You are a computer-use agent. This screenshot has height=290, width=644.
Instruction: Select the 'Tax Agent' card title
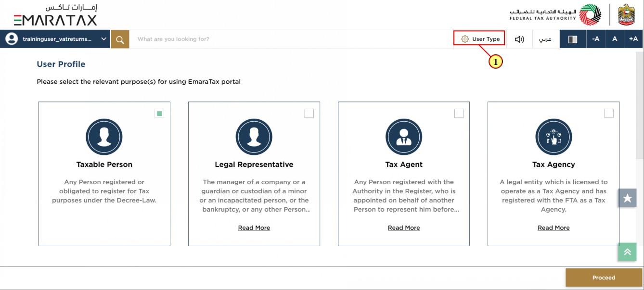tap(404, 164)
